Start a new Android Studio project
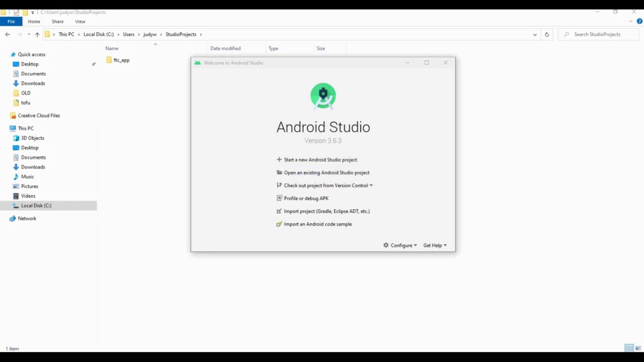This screenshot has height=362, width=644. click(320, 159)
